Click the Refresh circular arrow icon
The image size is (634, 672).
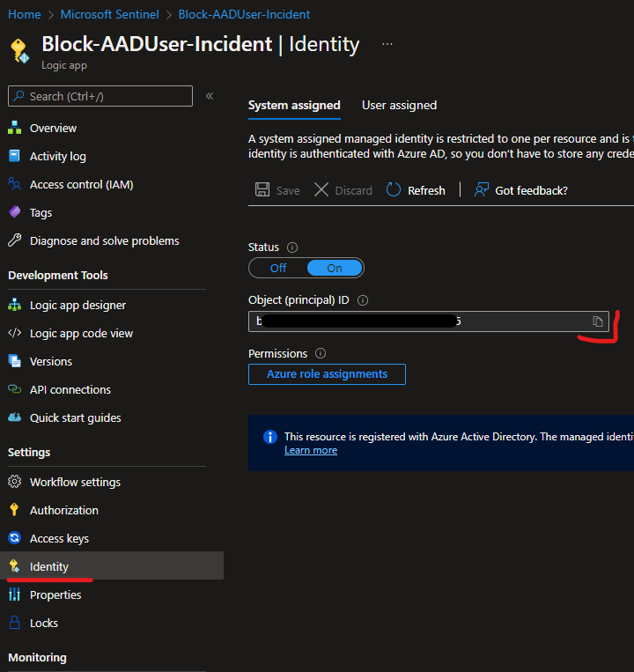coord(394,189)
